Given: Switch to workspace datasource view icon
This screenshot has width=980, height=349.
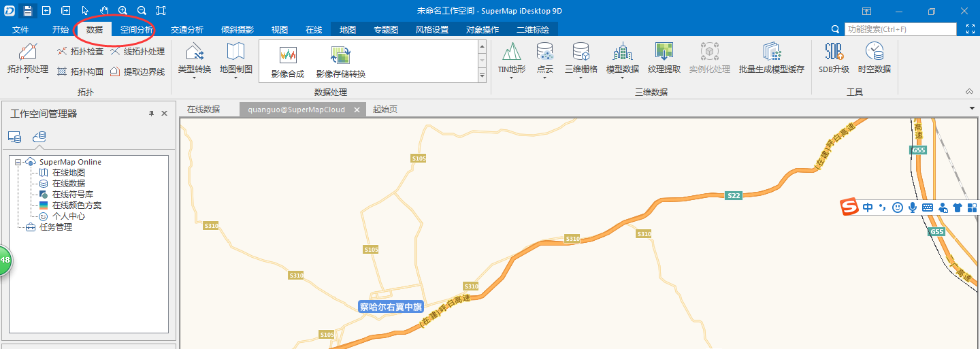Looking at the screenshot, I should (14, 137).
